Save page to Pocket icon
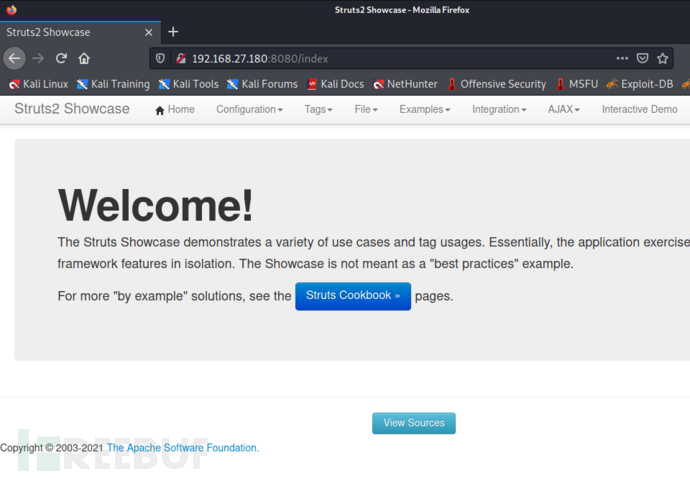Screen dimensions: 690x478 642,58
